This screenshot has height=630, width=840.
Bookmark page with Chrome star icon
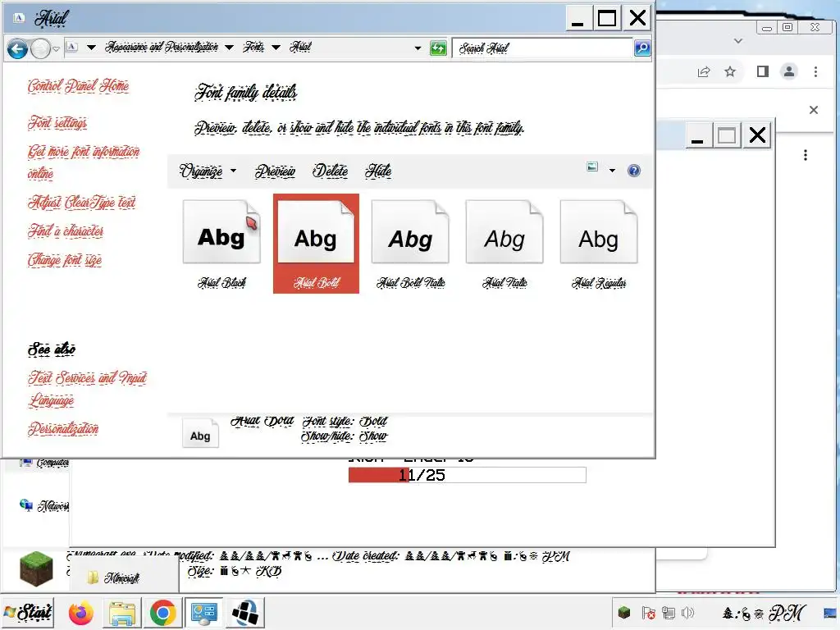pyautogui.click(x=729, y=72)
